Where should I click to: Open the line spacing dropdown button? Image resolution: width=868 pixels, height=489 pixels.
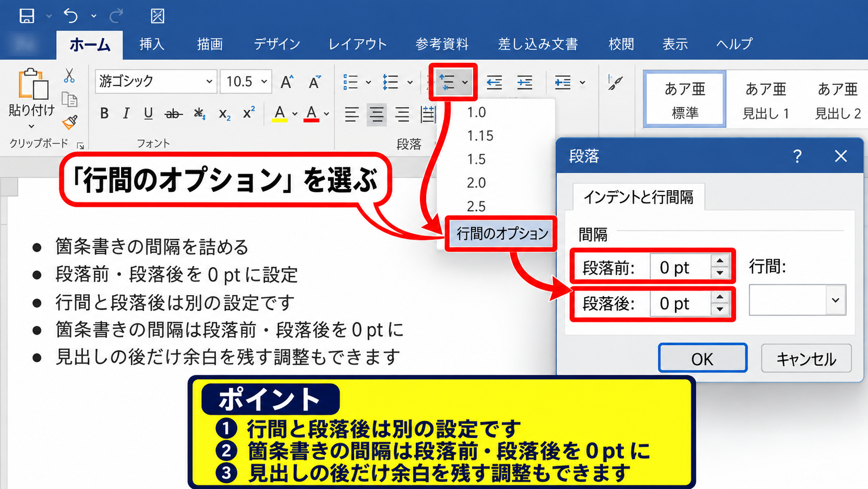453,82
